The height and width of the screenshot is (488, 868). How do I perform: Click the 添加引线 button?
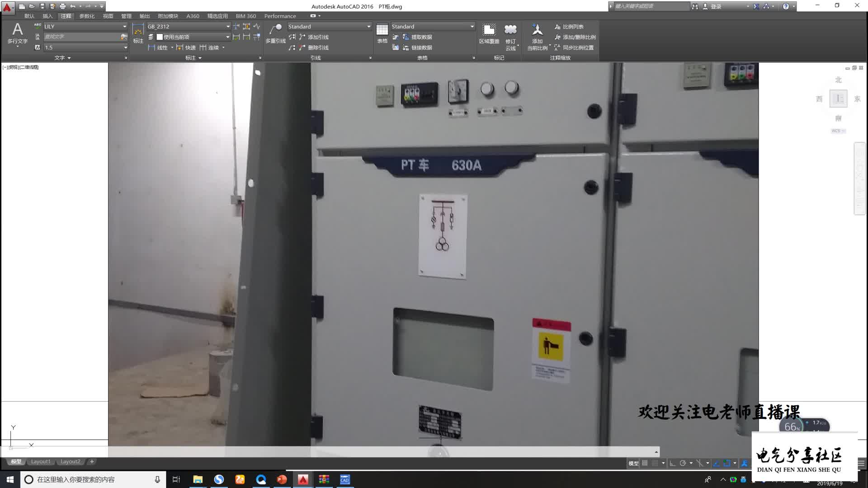click(x=314, y=37)
